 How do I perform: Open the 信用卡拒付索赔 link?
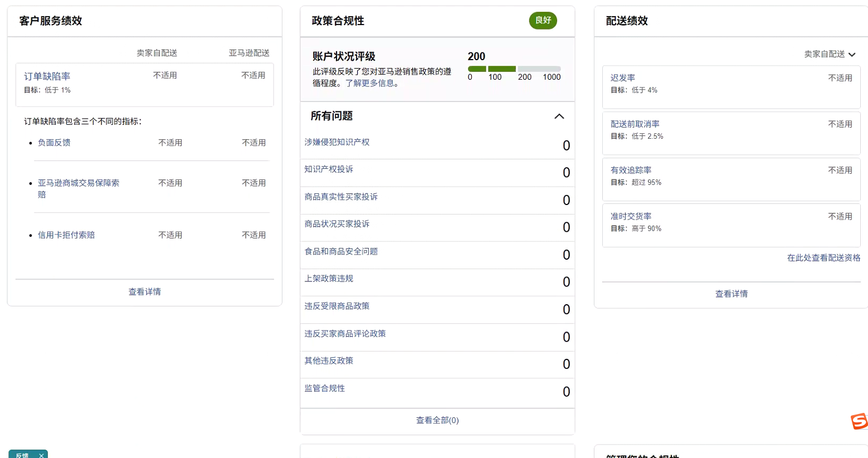click(66, 235)
